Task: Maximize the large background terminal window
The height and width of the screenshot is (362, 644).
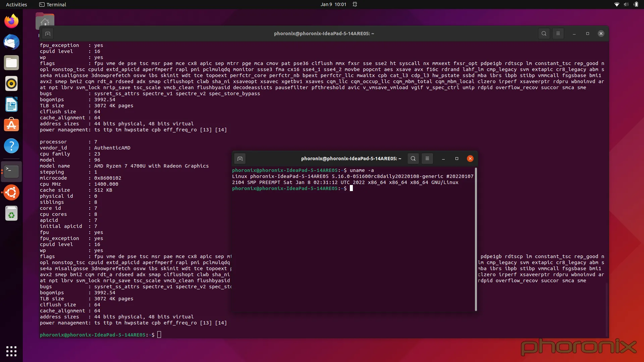Action: pos(588,34)
